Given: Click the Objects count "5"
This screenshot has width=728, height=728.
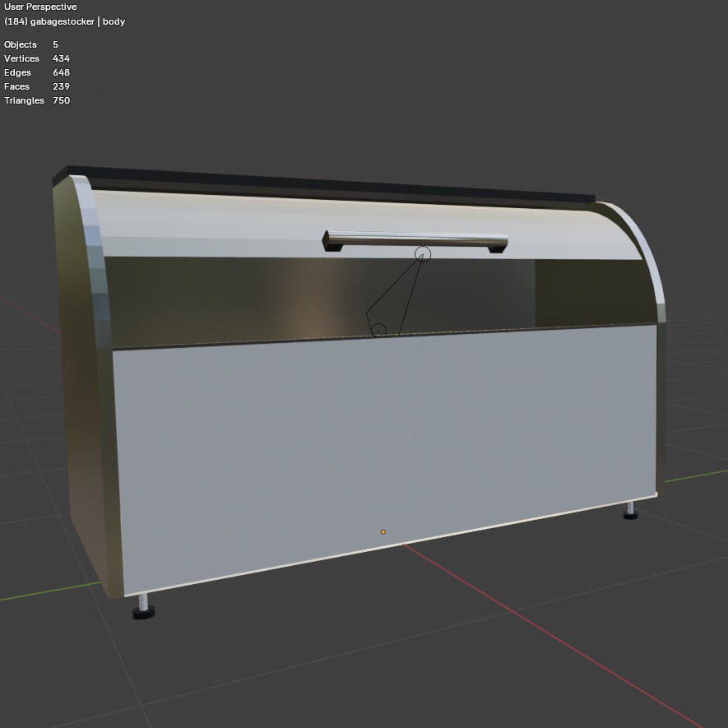Looking at the screenshot, I should pyautogui.click(x=55, y=44).
